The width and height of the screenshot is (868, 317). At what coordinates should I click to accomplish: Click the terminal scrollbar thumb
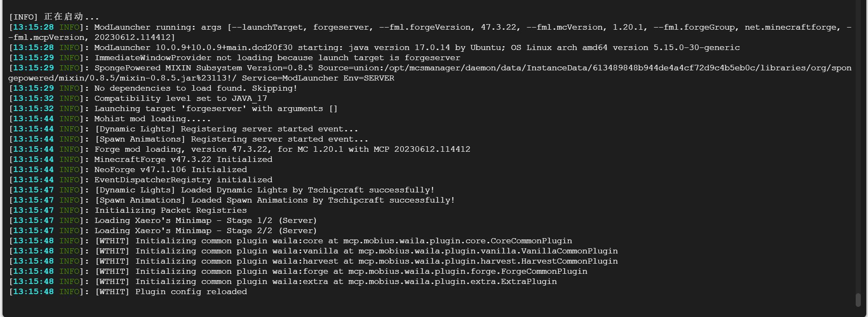(x=858, y=300)
